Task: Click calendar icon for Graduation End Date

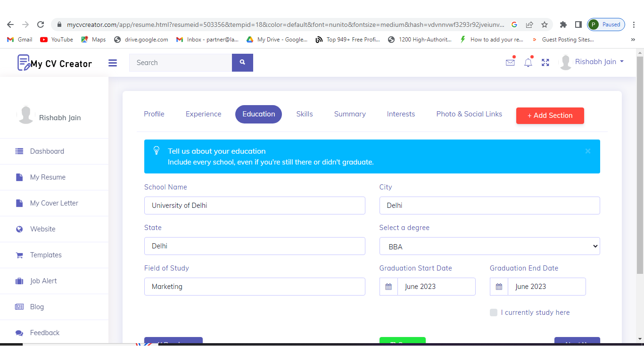Action: pos(499,287)
